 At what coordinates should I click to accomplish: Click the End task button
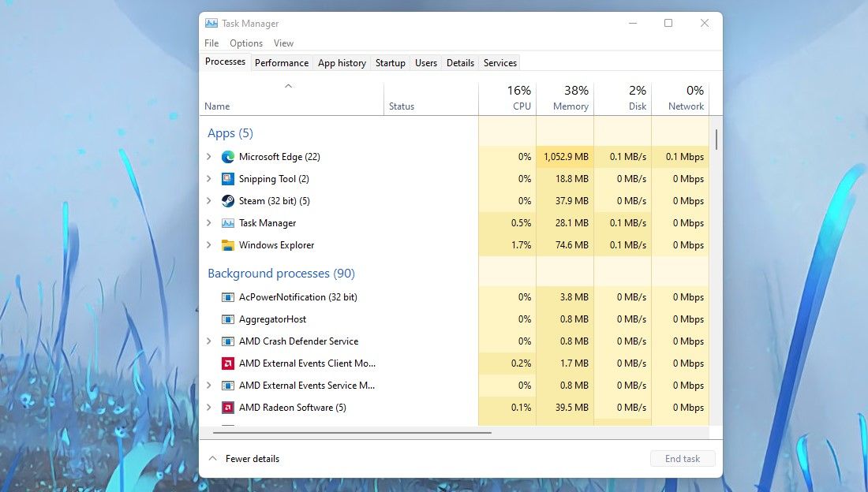(x=682, y=458)
